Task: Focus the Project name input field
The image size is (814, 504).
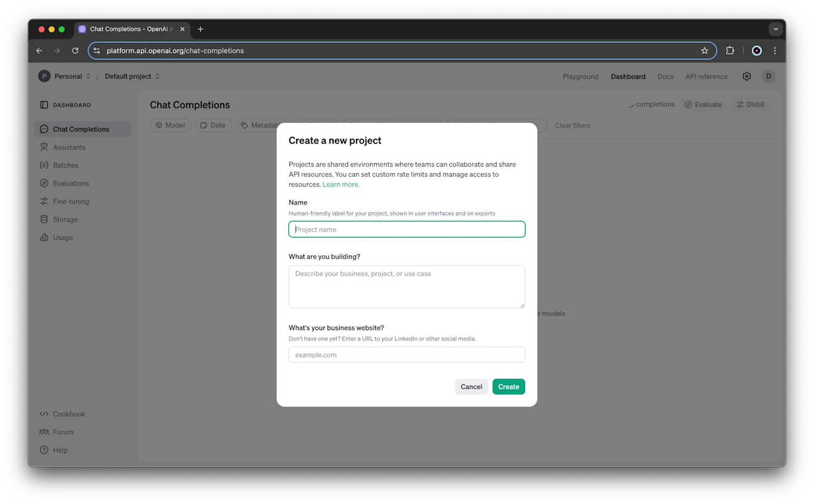Action: click(407, 230)
